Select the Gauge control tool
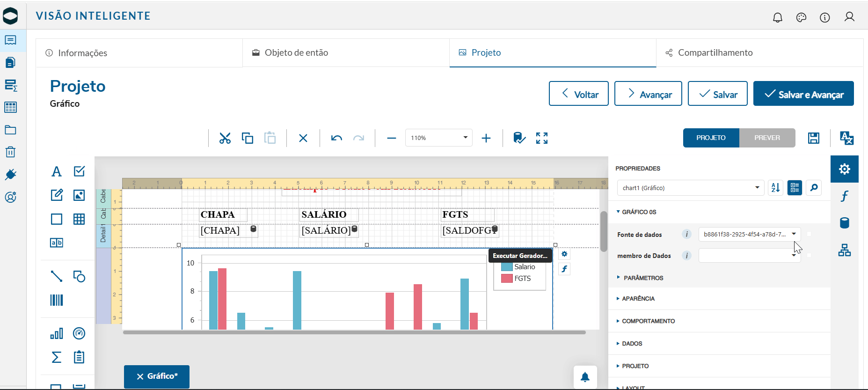This screenshot has height=390, width=868. coord(79,333)
